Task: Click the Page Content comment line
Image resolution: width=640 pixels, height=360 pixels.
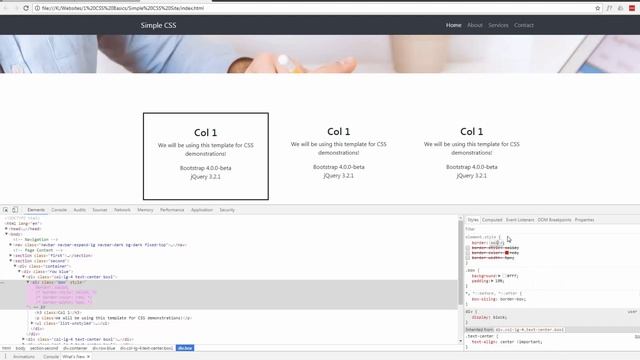Action: [39, 250]
